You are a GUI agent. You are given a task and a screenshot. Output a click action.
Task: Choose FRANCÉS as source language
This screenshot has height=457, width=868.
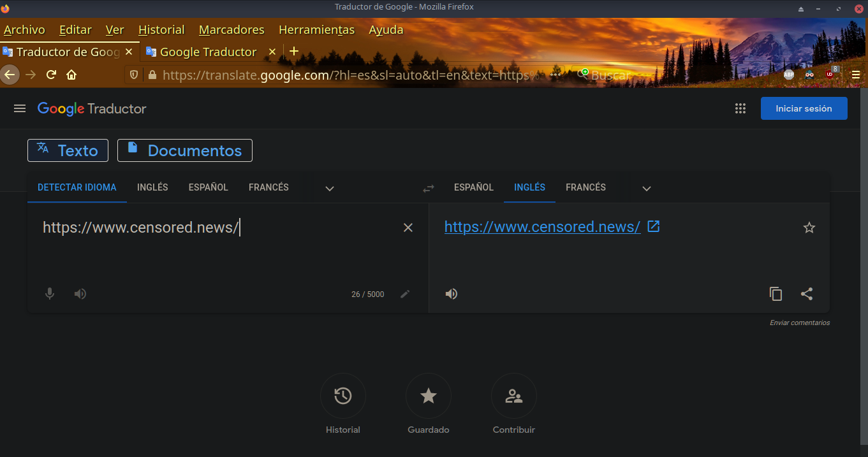[x=268, y=187]
